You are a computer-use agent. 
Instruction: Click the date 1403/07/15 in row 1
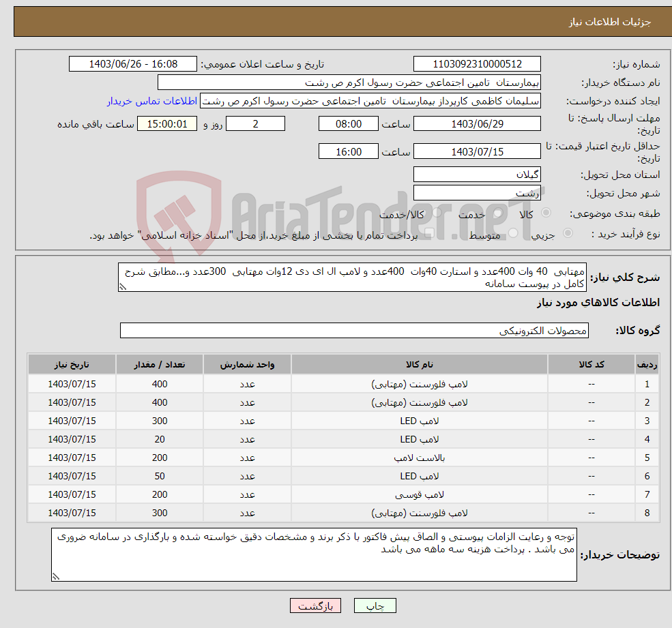pos(72,385)
